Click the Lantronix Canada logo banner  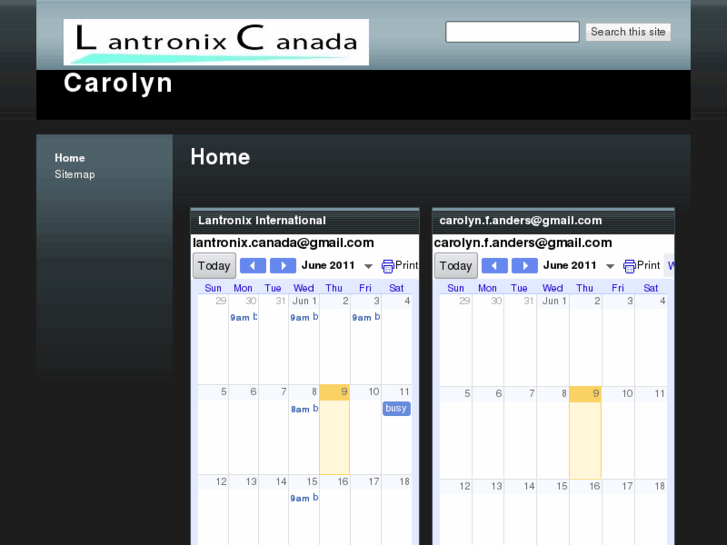coord(216,42)
